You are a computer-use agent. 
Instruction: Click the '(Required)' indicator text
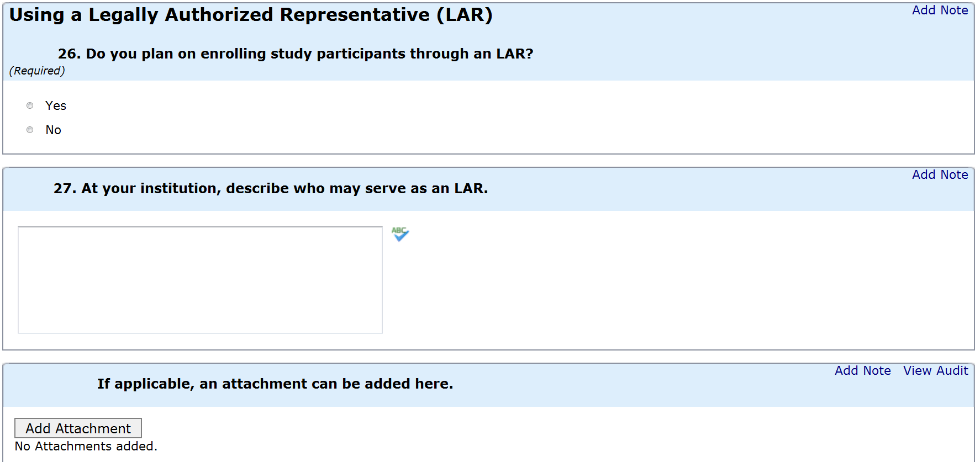point(37,71)
